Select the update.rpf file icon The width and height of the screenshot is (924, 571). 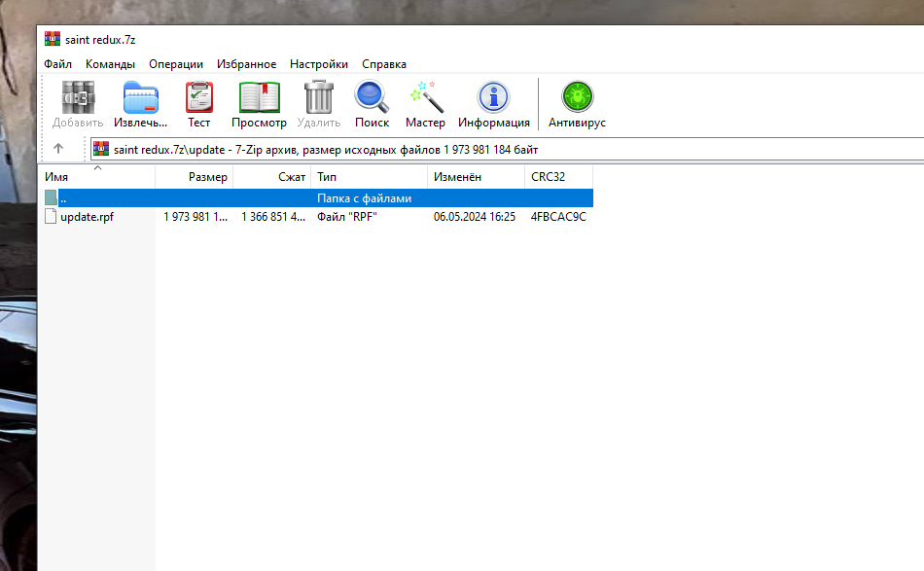click(x=51, y=216)
